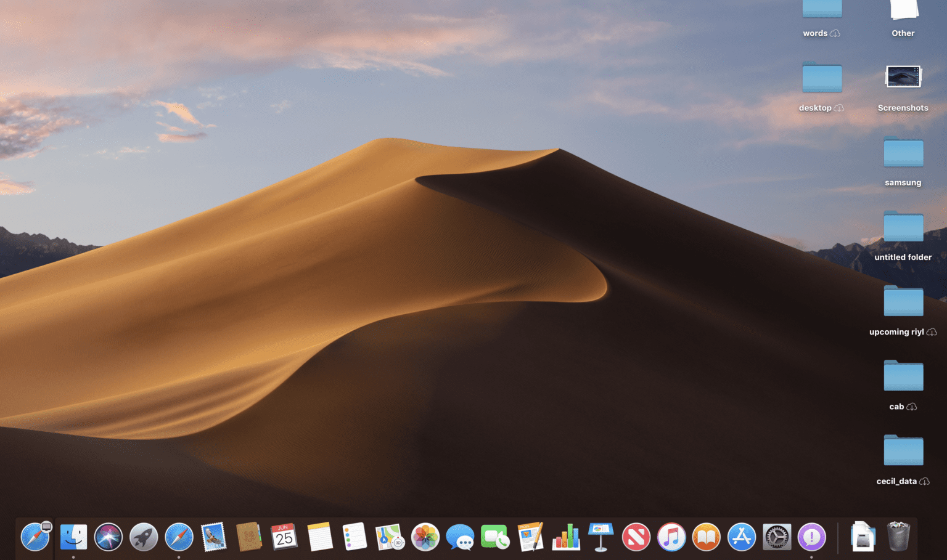Open Apple Maps
The image size is (947, 560).
point(390,537)
